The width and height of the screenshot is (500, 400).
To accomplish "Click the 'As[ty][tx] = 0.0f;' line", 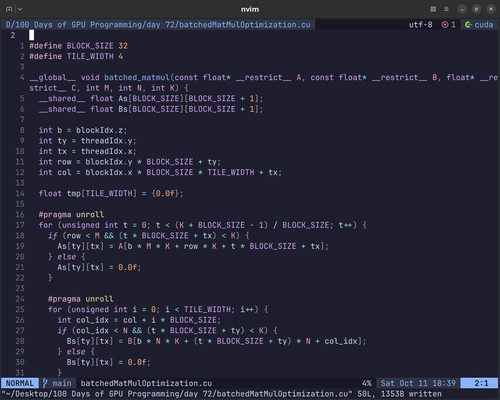I will point(99,267).
